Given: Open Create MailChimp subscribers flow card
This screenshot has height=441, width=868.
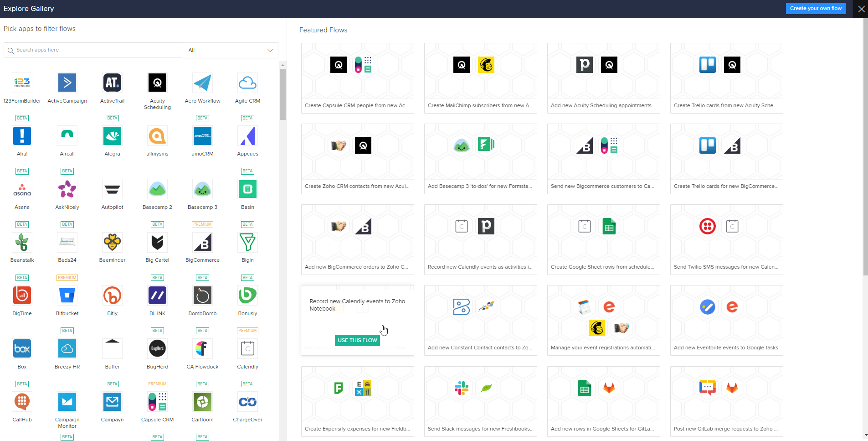Looking at the screenshot, I should [x=481, y=78].
